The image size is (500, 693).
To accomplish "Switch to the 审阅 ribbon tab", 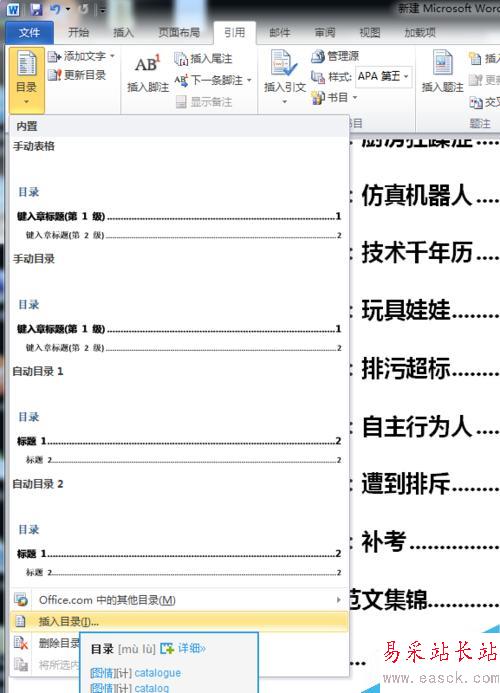I will click(x=325, y=32).
